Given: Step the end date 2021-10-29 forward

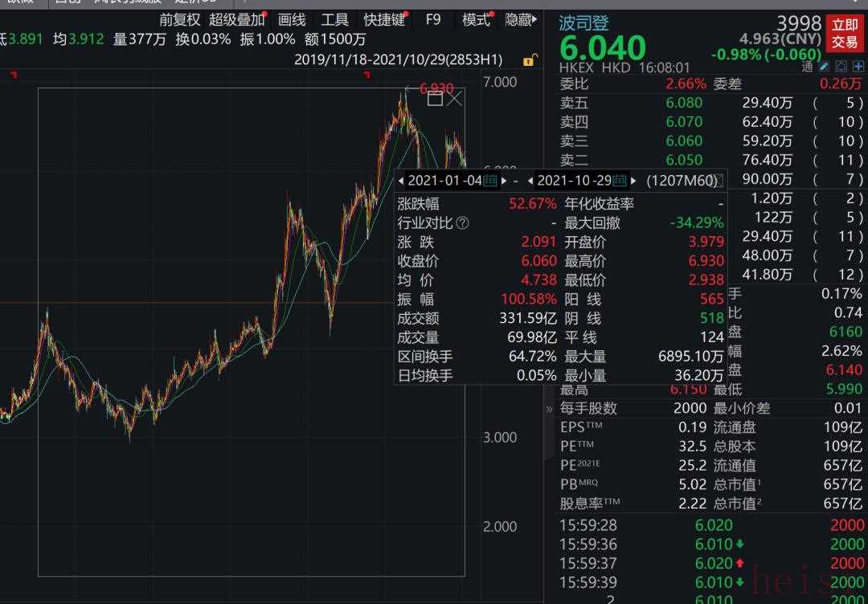Looking at the screenshot, I should [633, 180].
